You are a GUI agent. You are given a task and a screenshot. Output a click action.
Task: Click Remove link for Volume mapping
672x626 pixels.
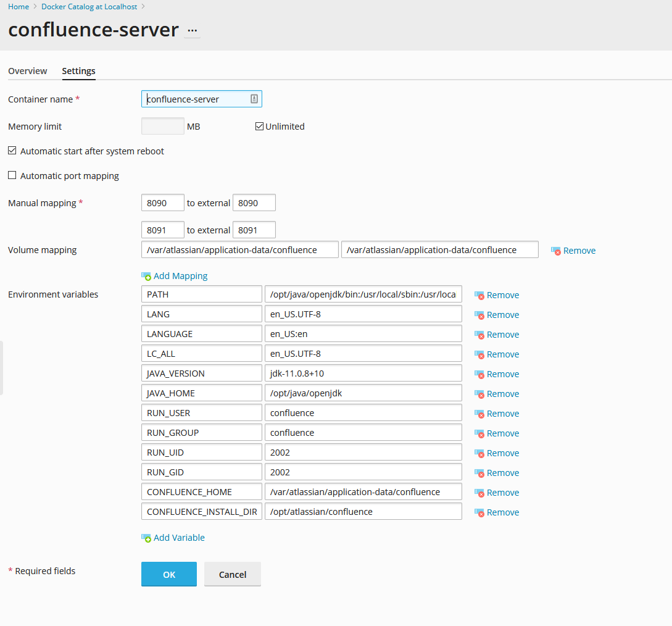point(579,251)
